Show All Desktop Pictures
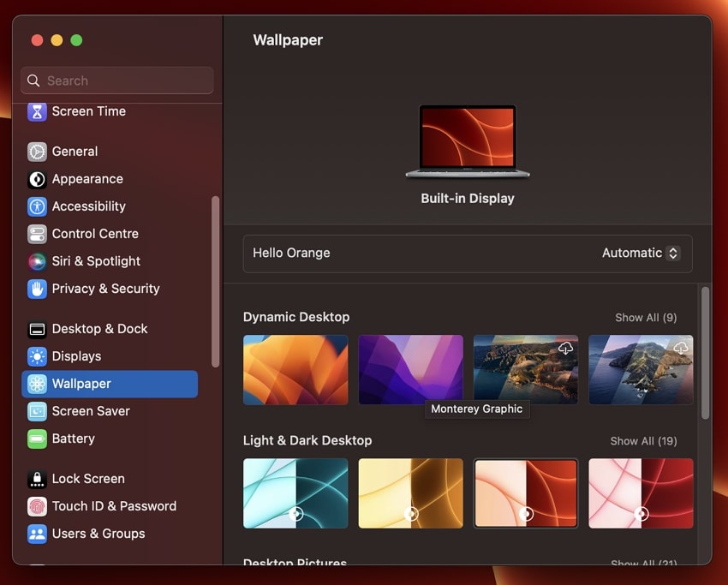 (x=645, y=564)
